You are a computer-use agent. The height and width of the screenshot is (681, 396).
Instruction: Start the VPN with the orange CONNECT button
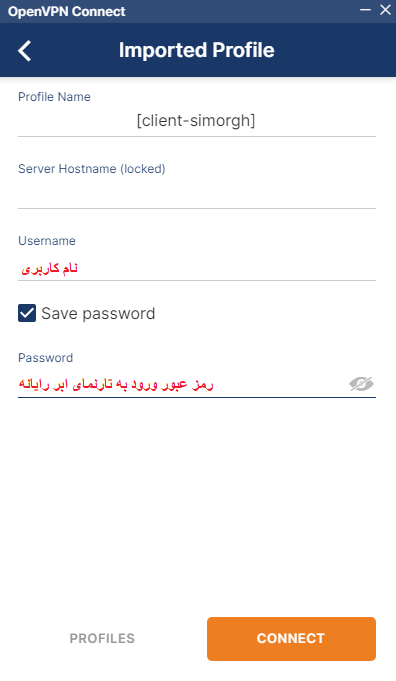[291, 639]
